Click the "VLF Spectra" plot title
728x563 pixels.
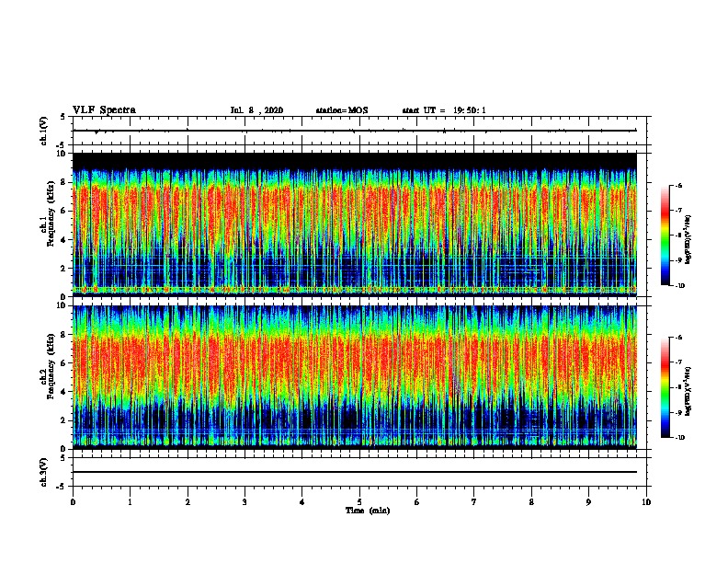104,110
